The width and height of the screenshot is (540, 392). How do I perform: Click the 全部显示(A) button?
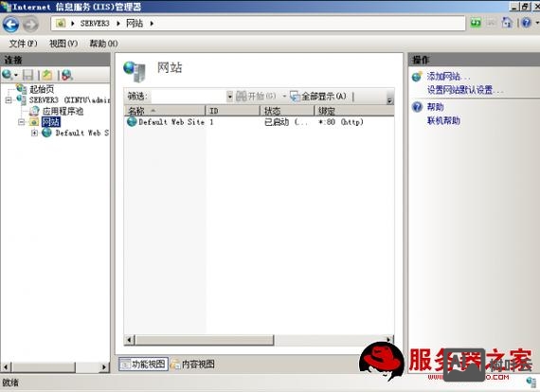point(318,97)
